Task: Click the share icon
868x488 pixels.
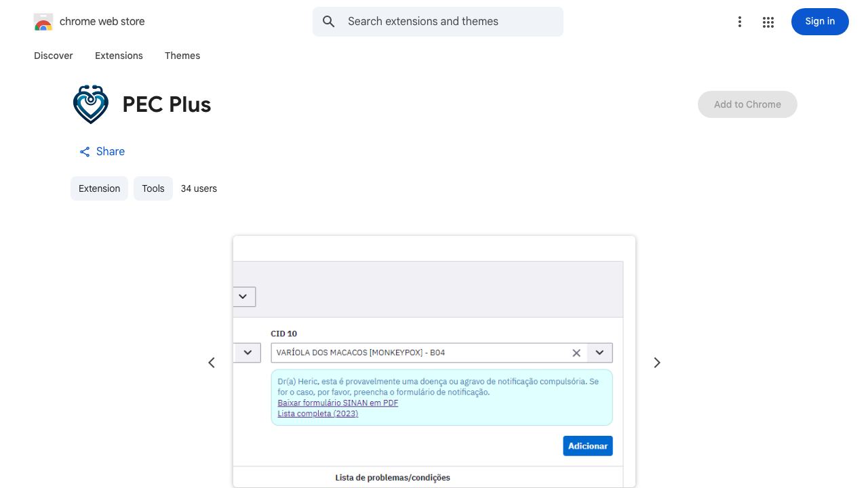Action: point(85,152)
